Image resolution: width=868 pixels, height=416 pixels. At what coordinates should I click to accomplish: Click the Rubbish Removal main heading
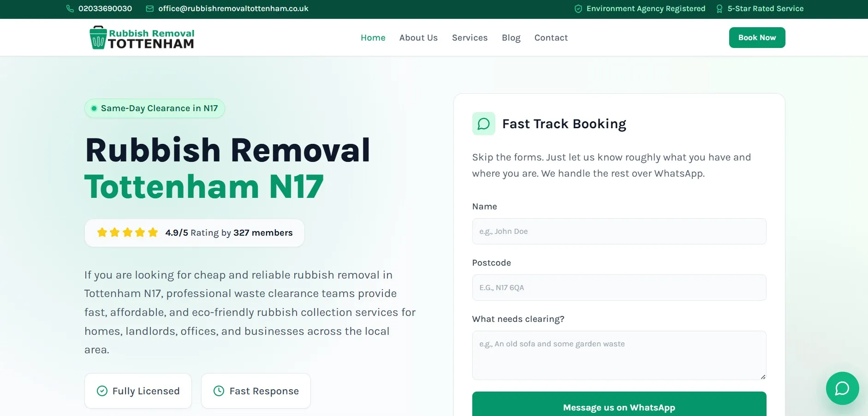228,150
